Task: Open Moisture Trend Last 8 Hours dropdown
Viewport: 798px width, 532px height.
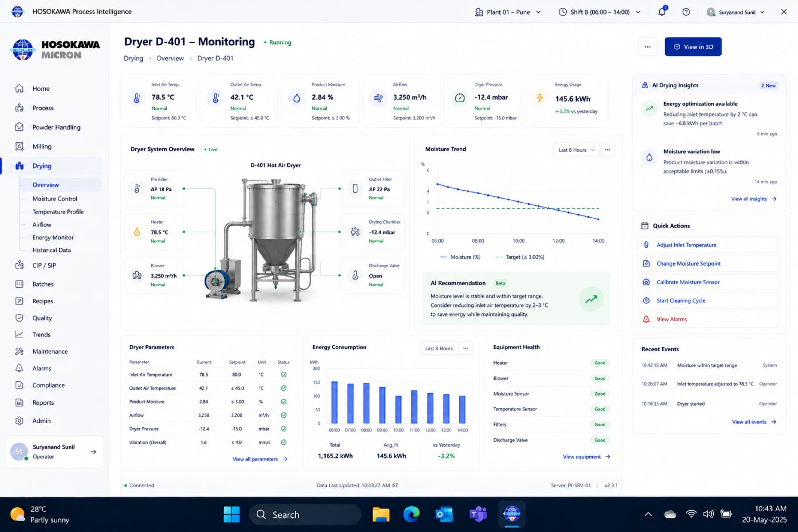Action: 576,150
